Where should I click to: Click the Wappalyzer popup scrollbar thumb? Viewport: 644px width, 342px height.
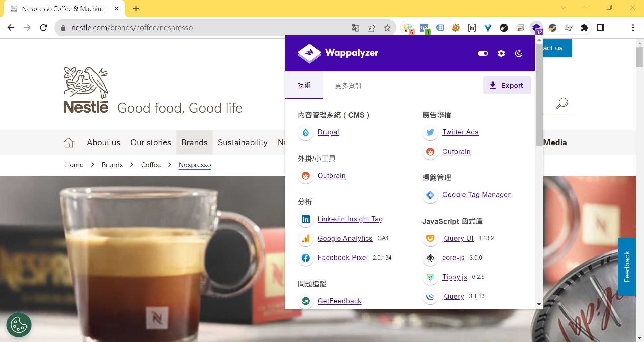pyautogui.click(x=539, y=95)
